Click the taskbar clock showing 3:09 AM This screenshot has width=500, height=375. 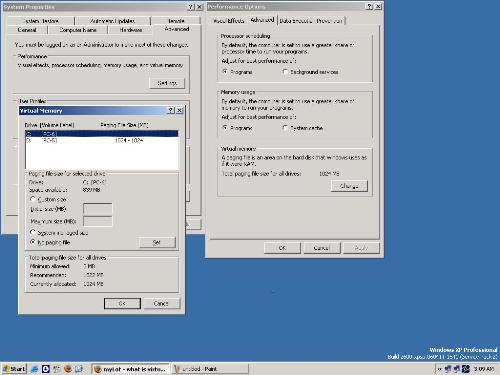pyautogui.click(x=484, y=369)
